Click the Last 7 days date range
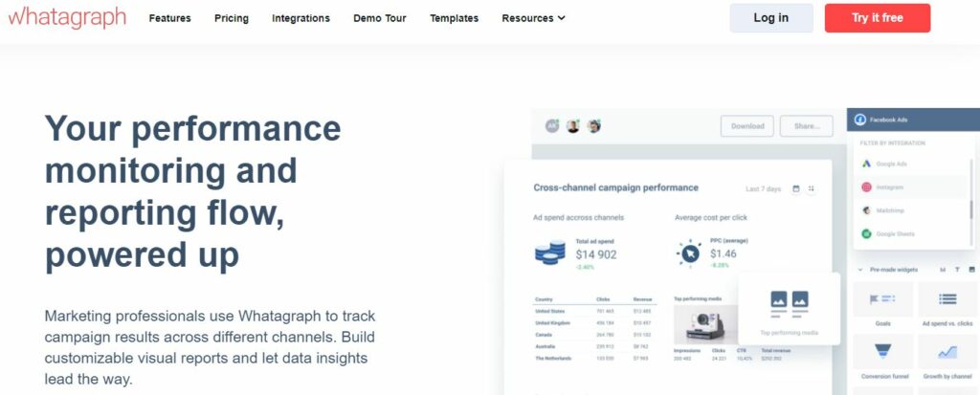Screen dimensions: 980x395 pyautogui.click(x=763, y=188)
